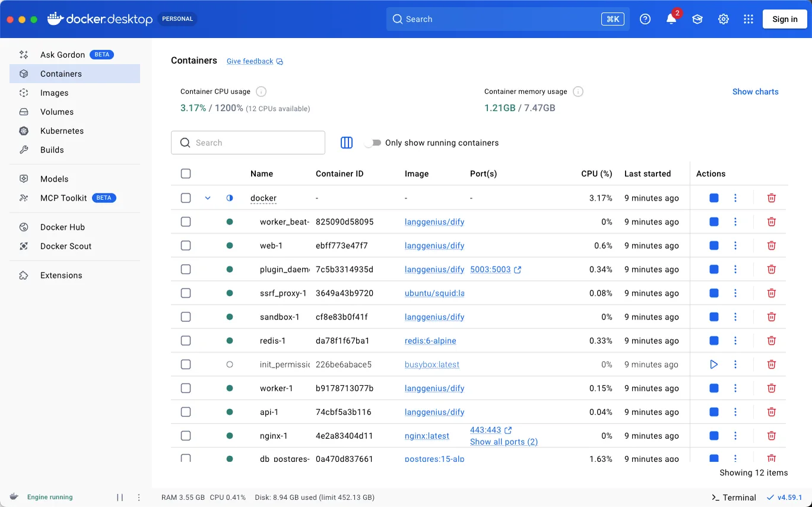Select the sandbox-1 container checkbox
This screenshot has height=507, width=812.
click(186, 316)
